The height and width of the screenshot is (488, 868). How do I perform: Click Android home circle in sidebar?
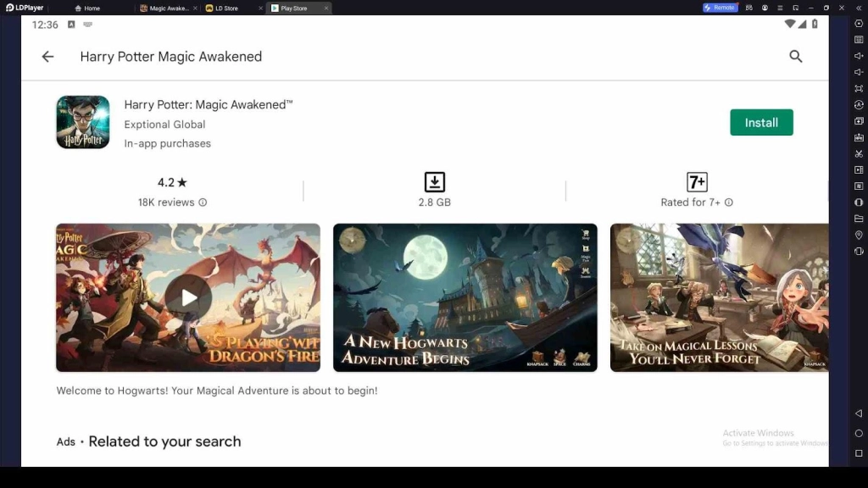tap(859, 433)
